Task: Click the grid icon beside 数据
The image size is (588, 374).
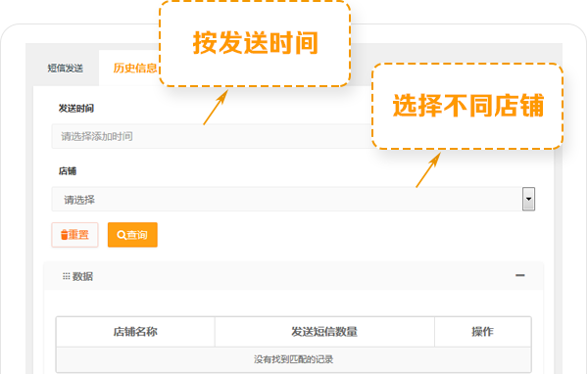Action: tap(66, 276)
